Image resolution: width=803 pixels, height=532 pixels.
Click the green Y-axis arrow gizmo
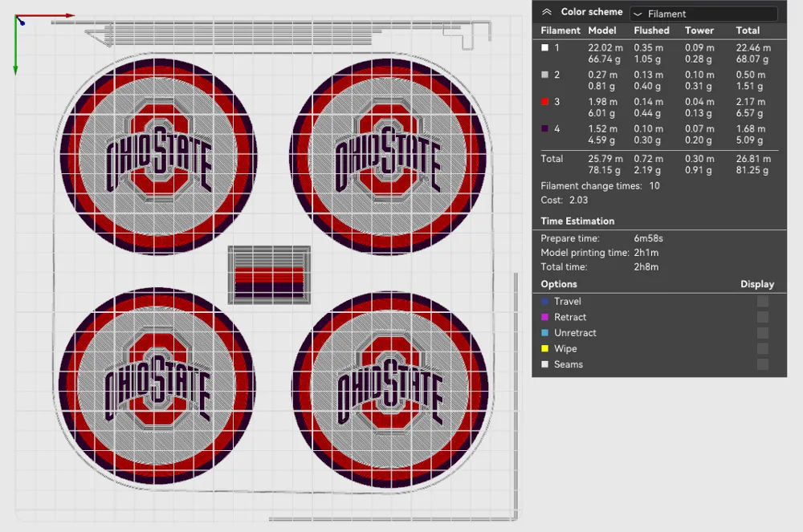15,48
